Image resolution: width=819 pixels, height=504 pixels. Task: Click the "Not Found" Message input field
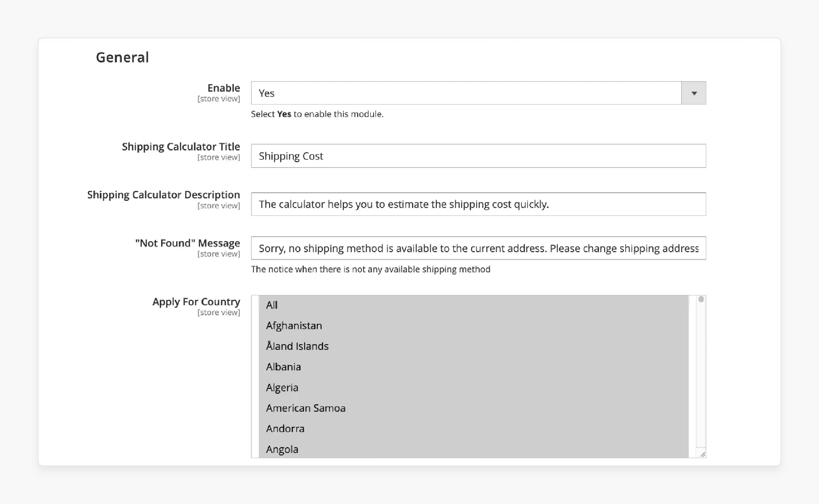pos(478,248)
